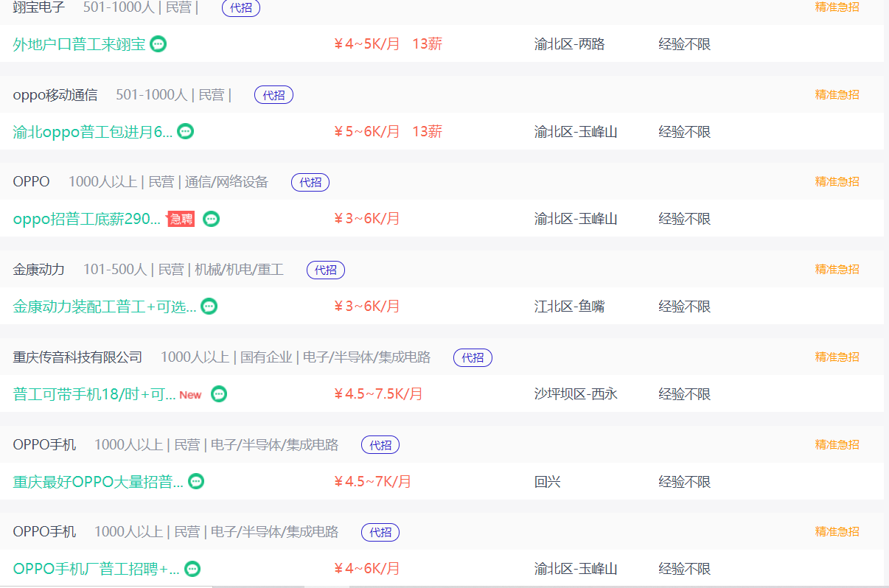Click 代招 badge beside 重庆传音科技有限公司
Screen dimensions: 889x588
[x=473, y=357]
